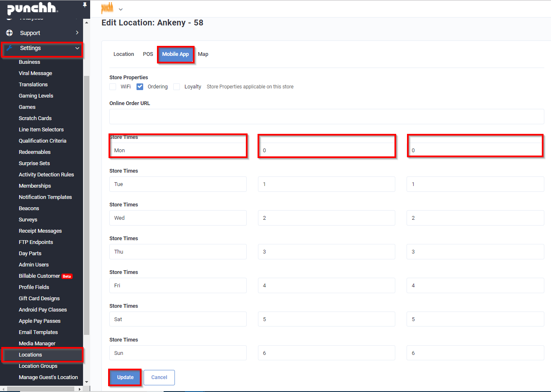
Task: Click the Settings wrench icon
Action: point(9,48)
